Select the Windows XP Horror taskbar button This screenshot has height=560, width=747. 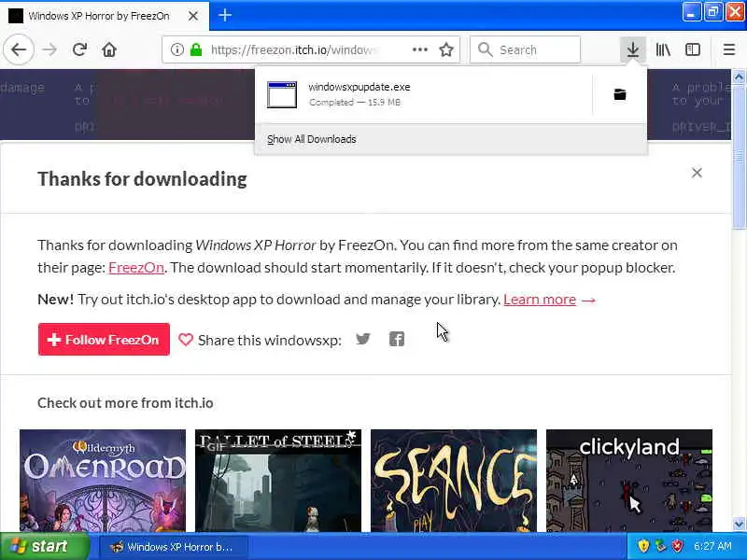[174, 547]
